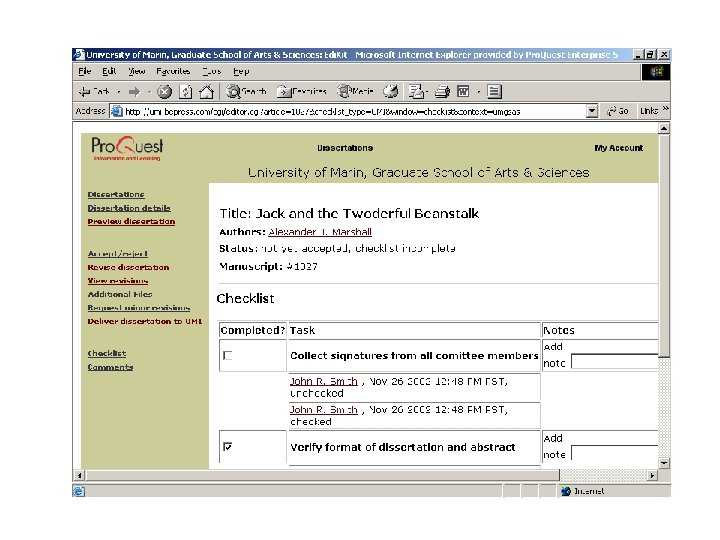Open the Dissertations sidebar link

coord(116,194)
